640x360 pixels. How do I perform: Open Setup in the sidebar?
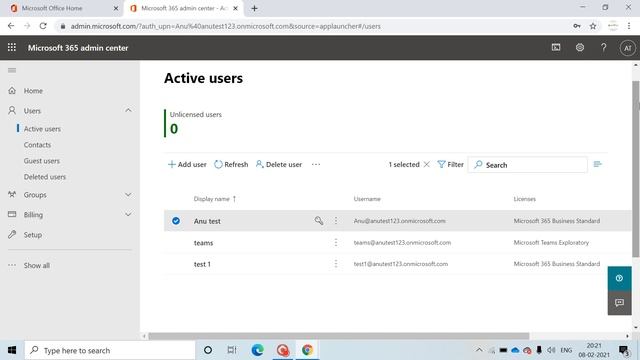click(33, 235)
